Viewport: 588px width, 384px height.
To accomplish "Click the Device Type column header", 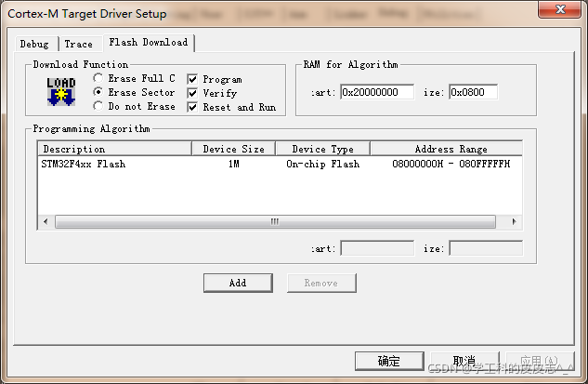I will point(323,149).
